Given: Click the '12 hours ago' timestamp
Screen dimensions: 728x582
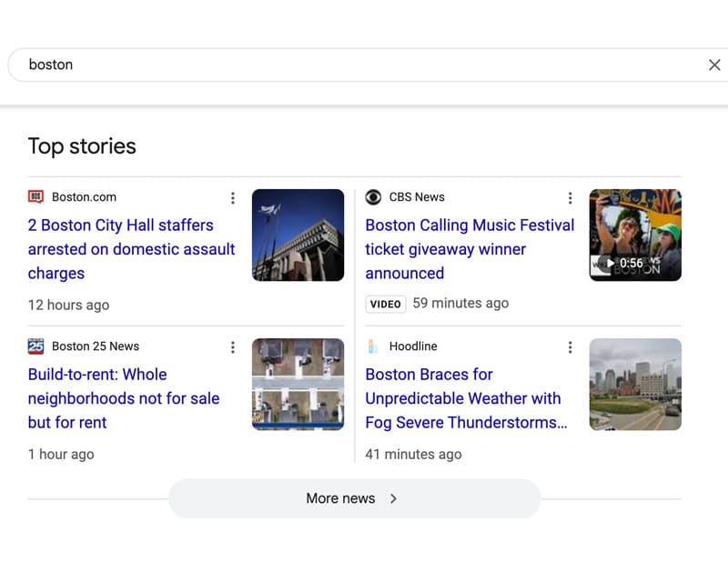Looking at the screenshot, I should (x=69, y=305).
